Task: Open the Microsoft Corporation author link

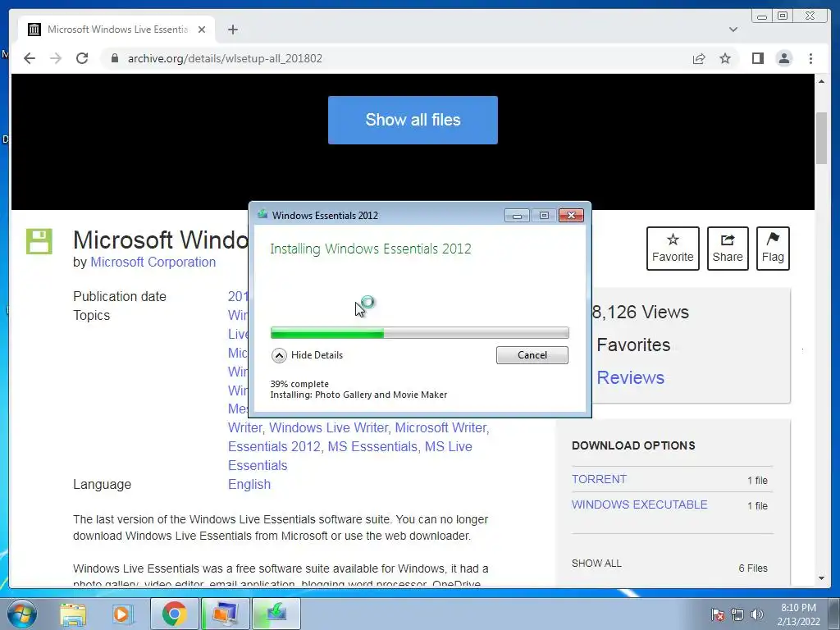Action: tap(153, 262)
